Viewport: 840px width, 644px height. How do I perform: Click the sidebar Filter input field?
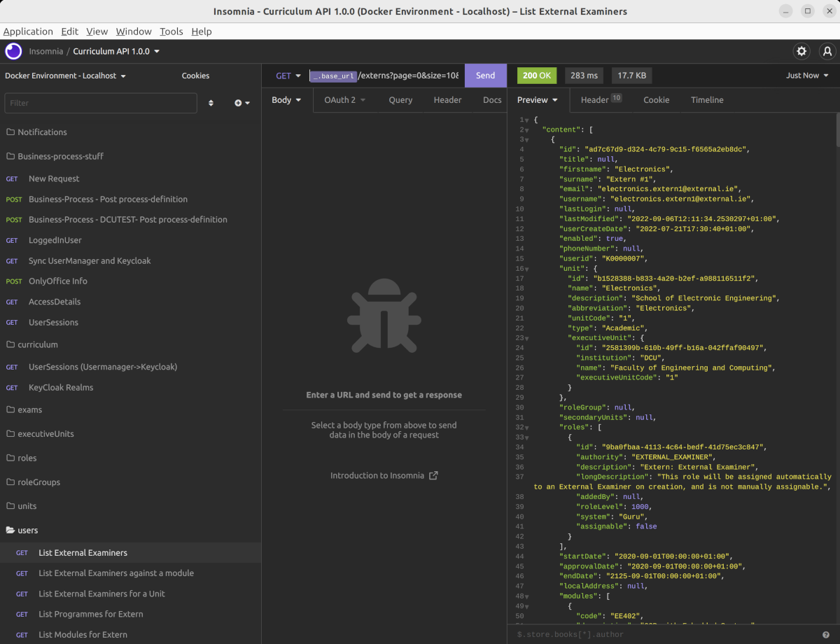[100, 103]
